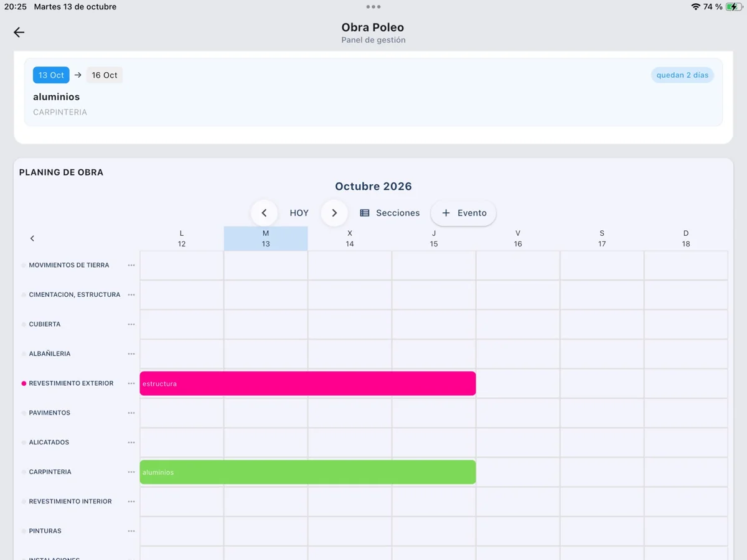Open the Secciones view

390,213
